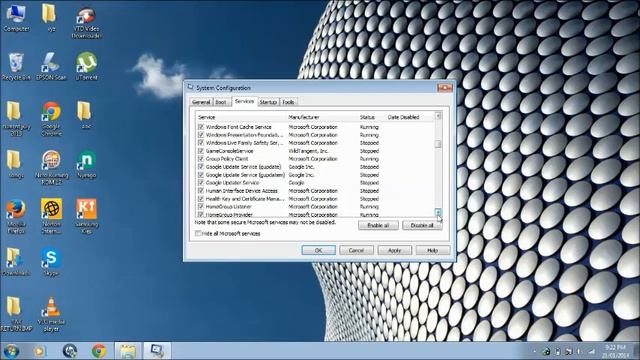Launch the VLC media player shortcut
640x360 pixels.
point(51,314)
